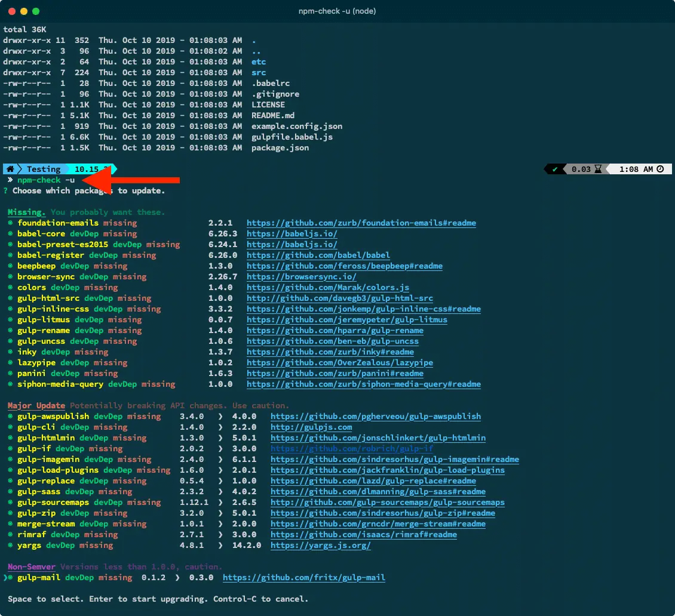The width and height of the screenshot is (675, 616).
Task: Click the 0.03 command duration value
Action: click(x=581, y=169)
